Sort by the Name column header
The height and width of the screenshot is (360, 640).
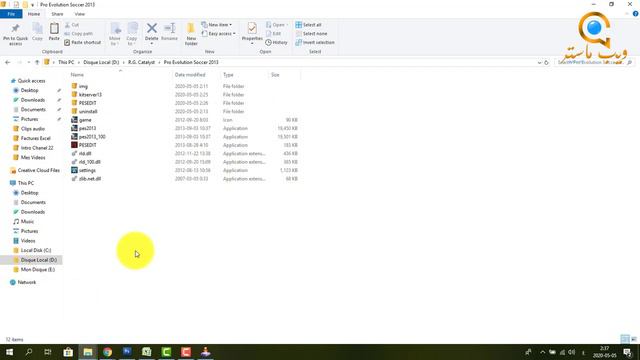click(77, 75)
